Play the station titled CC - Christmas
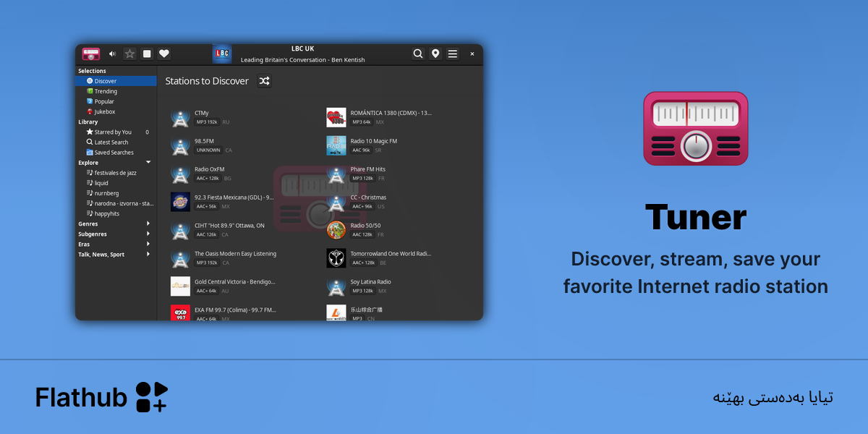Viewport: 868px width, 434px height. point(369,197)
